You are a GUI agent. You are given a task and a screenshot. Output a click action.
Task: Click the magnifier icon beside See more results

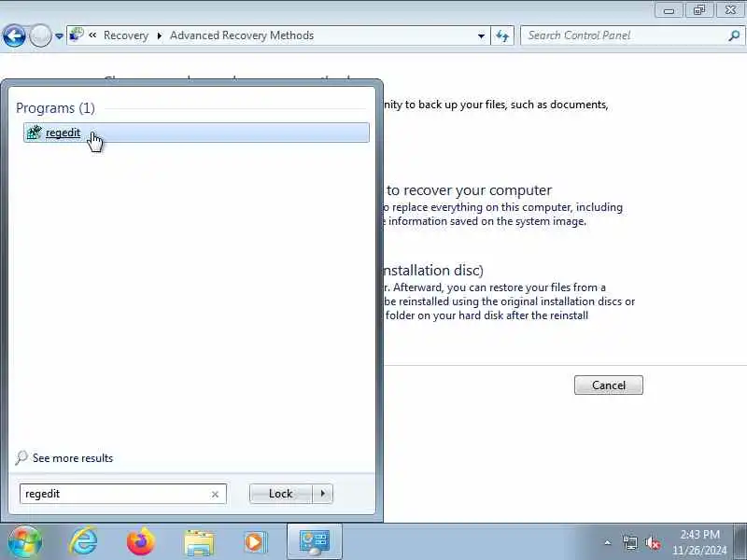click(21, 457)
